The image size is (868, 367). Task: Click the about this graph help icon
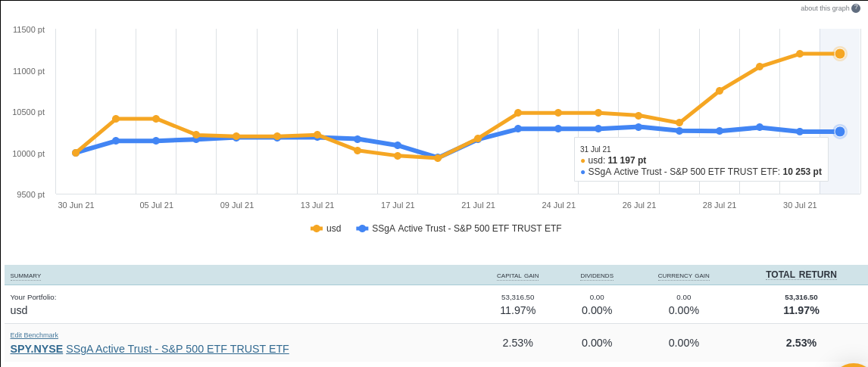856,8
